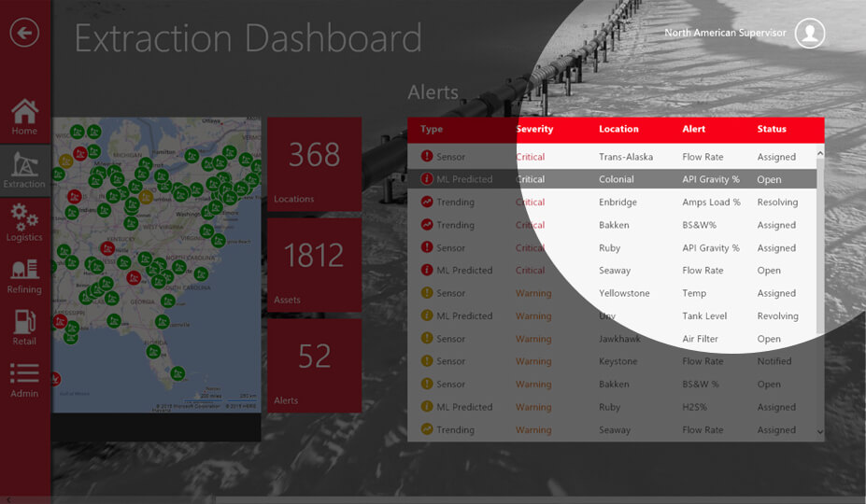This screenshot has height=504, width=866.
Task: Click North American Supervisor user name
Action: coord(725,34)
